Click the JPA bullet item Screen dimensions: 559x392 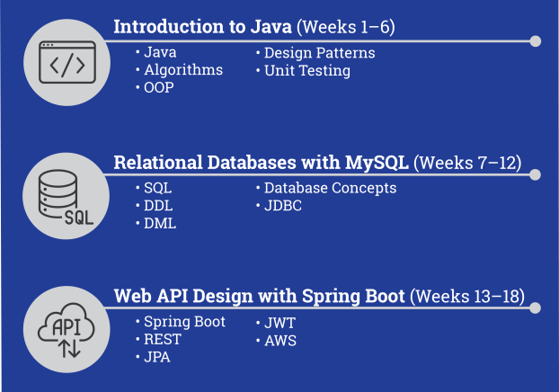click(157, 357)
